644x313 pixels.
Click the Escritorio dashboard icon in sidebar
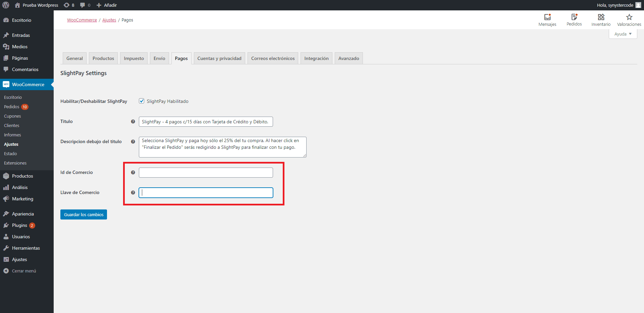point(6,20)
